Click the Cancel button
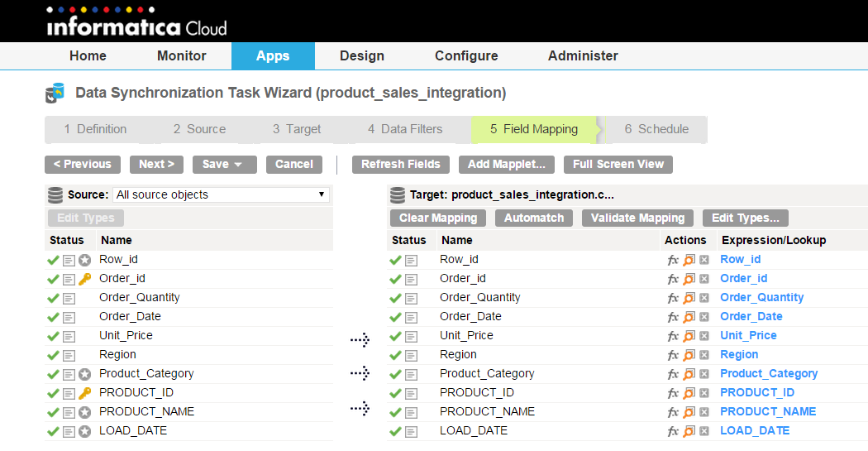The width and height of the screenshot is (868, 451). [x=294, y=165]
